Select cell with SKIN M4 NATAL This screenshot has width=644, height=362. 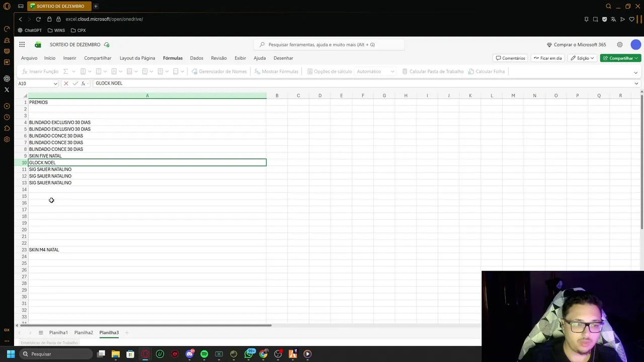pos(147,250)
